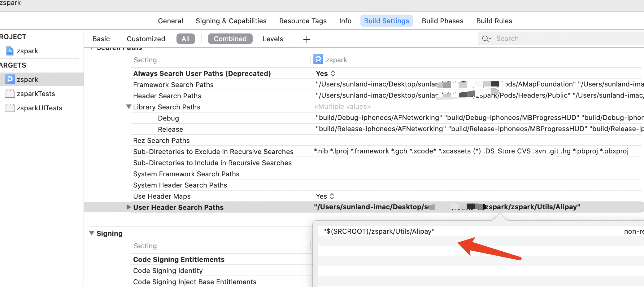Click the zsparkUITests target folder icon
The image size is (644, 287).
(x=10, y=108)
